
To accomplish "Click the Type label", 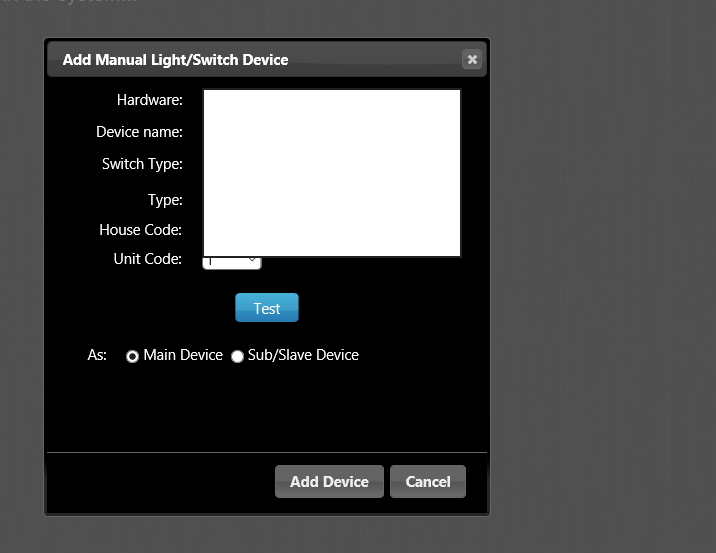I will point(165,200).
